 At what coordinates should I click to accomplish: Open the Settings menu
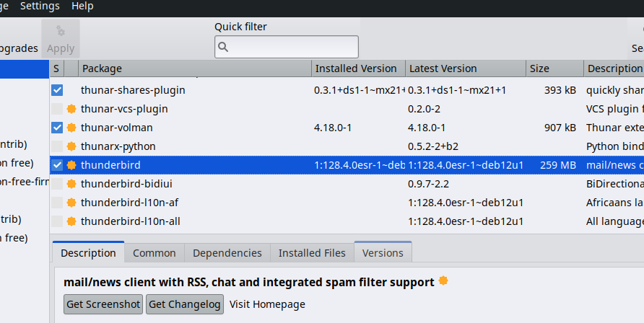point(40,6)
